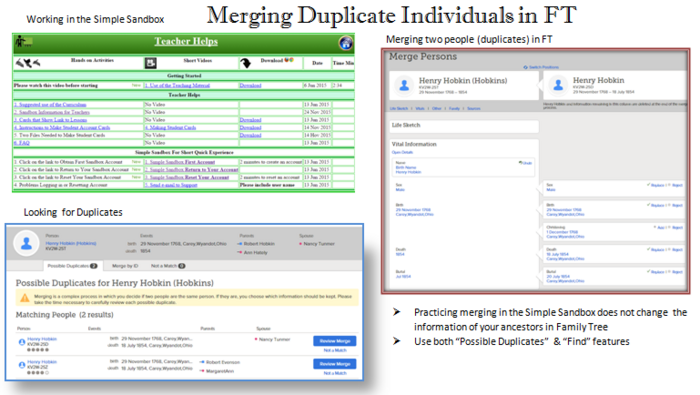700x395 pixels.
Task: Click star rating under KV2W-252
Action: 38,373
